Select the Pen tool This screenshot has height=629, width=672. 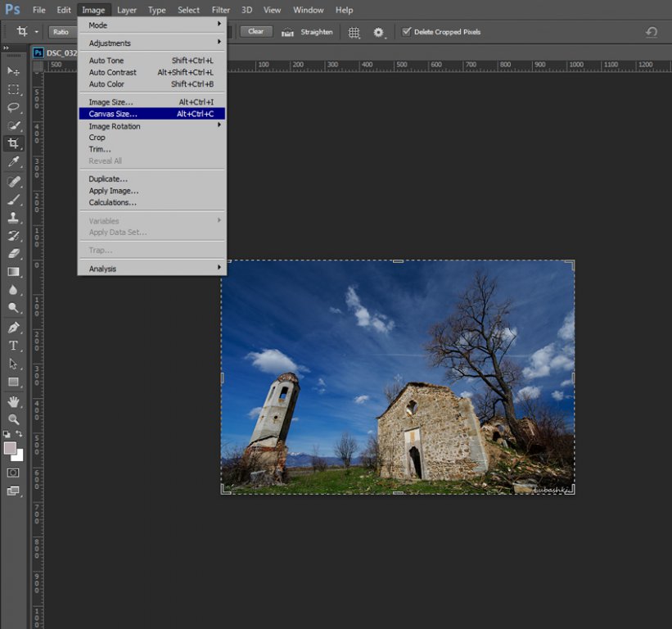(x=14, y=328)
